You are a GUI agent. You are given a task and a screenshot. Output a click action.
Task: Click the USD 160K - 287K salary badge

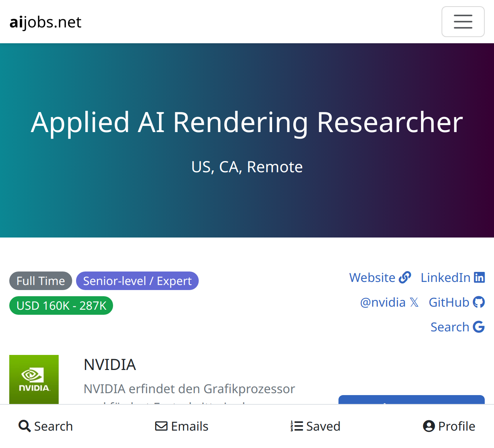click(x=61, y=305)
